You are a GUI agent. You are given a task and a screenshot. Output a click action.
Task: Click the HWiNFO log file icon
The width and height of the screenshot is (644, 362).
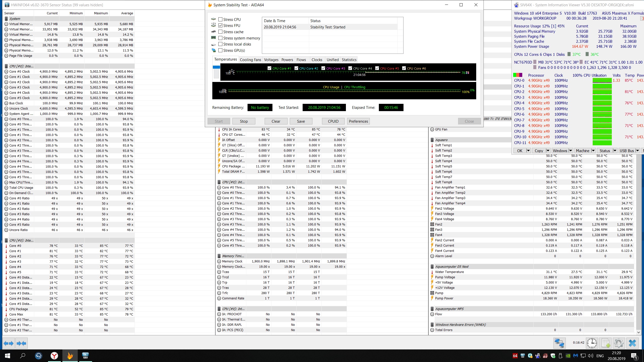point(606,343)
